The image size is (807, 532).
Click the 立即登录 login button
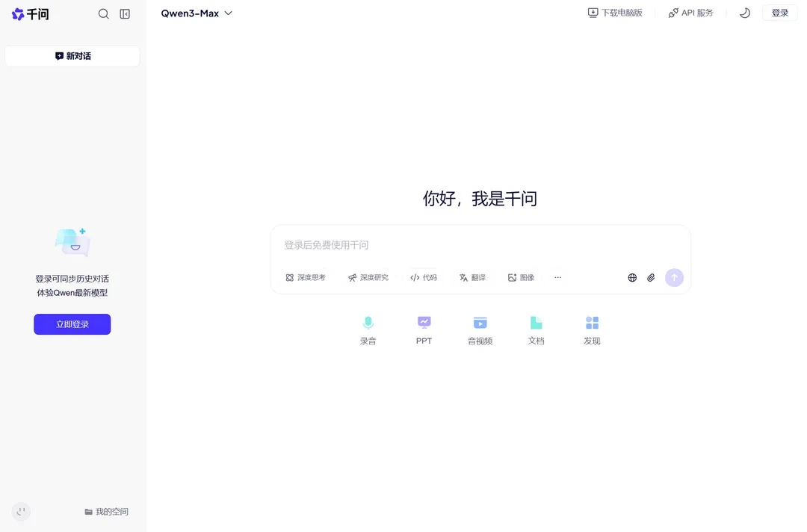click(72, 324)
